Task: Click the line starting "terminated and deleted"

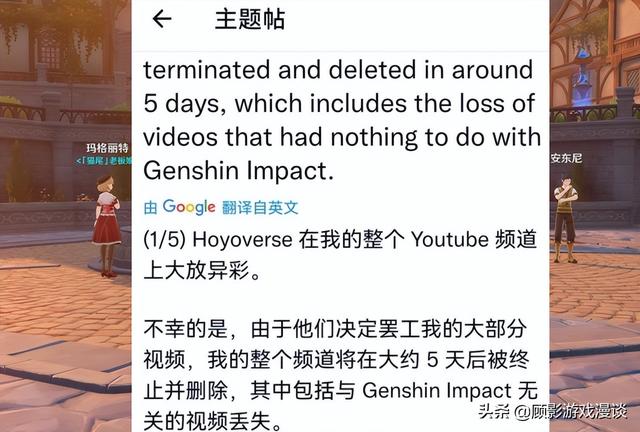Action: pyautogui.click(x=338, y=70)
